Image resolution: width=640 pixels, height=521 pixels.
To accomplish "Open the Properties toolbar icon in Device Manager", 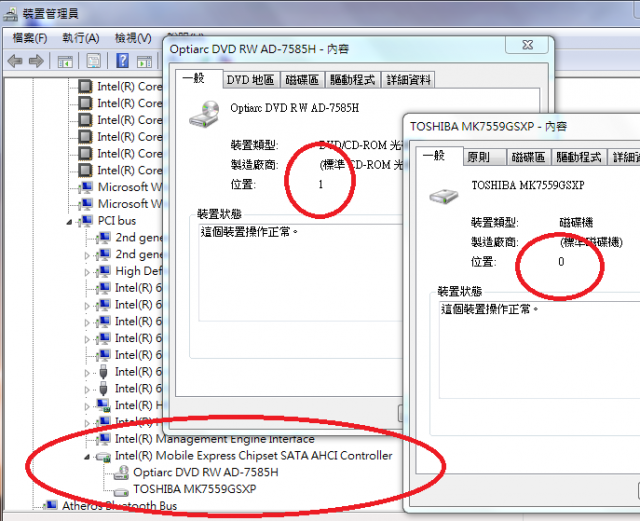I will click(93, 61).
